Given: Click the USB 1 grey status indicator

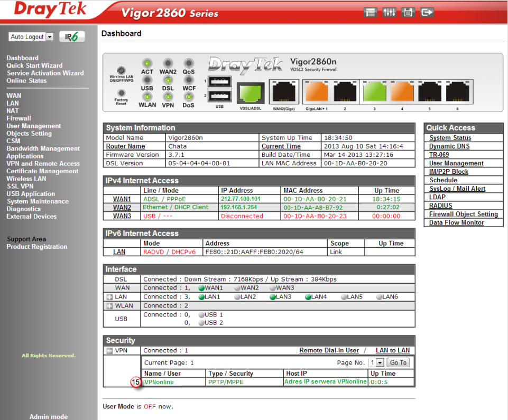Looking at the screenshot, I should click(201, 315).
